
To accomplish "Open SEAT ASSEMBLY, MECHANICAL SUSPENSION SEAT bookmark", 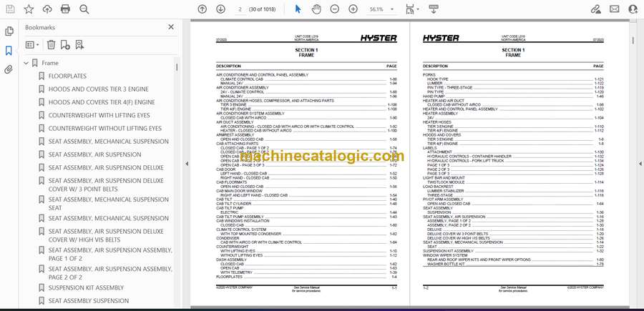I will 109,204.
